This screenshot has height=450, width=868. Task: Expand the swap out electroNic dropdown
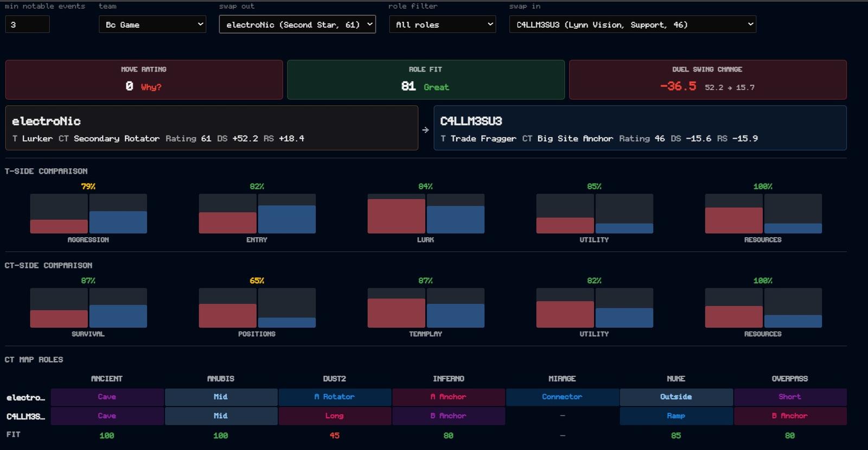(x=297, y=24)
